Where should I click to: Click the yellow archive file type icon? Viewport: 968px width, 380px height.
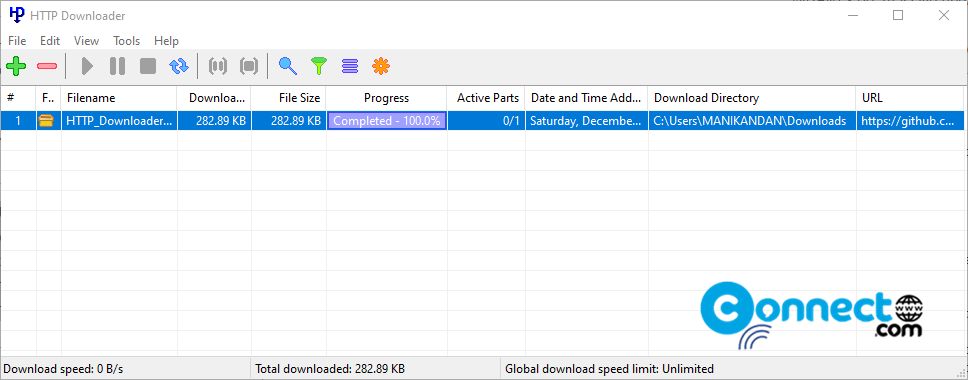(46, 121)
